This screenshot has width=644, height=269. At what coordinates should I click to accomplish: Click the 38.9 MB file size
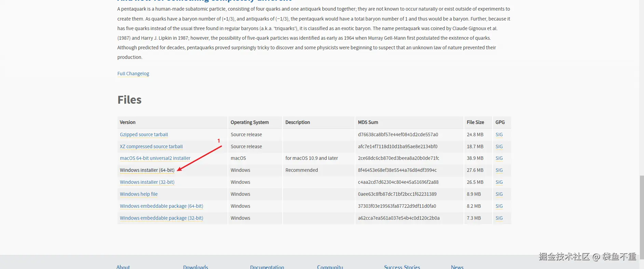click(475, 158)
